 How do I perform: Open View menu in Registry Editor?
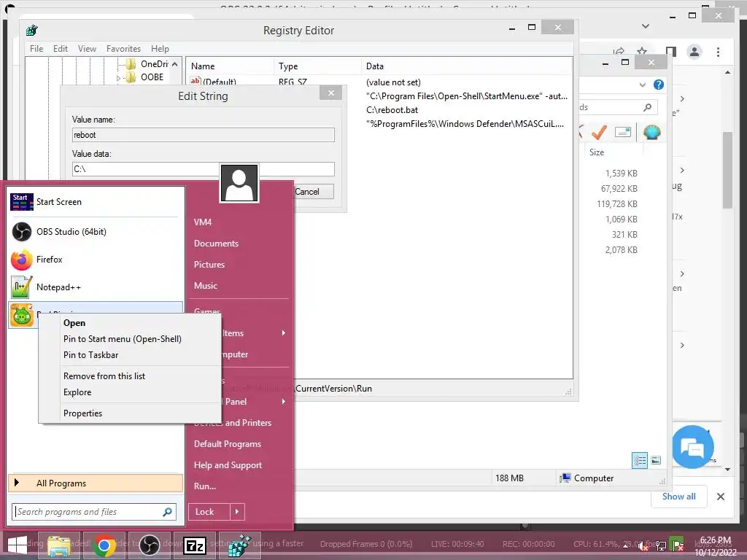tap(87, 49)
